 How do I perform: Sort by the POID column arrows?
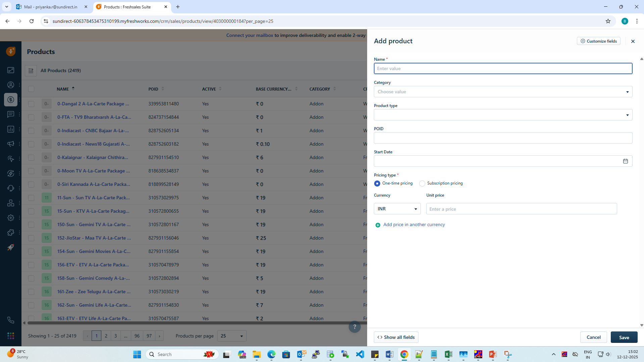(x=163, y=89)
